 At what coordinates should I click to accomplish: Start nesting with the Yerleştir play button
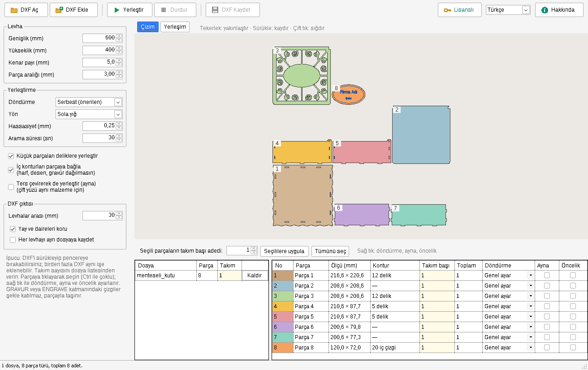pyautogui.click(x=130, y=10)
